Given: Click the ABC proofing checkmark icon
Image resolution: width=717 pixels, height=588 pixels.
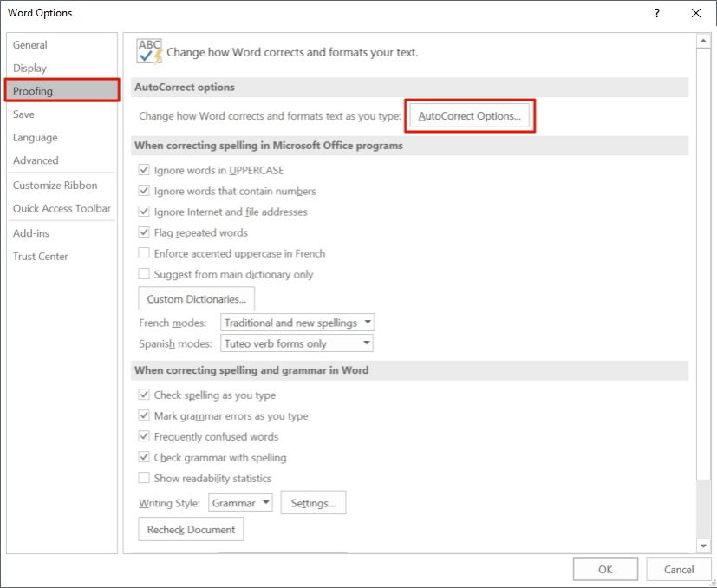Looking at the screenshot, I should (149, 52).
